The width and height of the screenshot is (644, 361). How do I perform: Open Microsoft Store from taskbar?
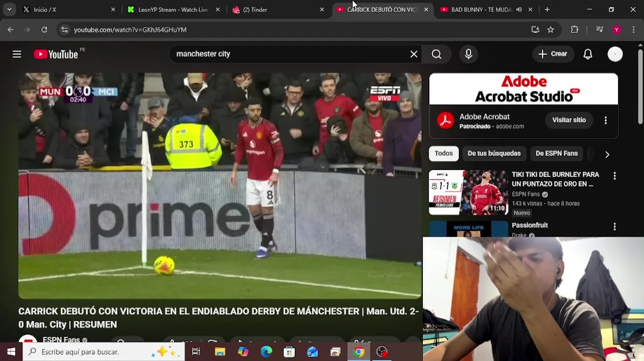pos(289,352)
